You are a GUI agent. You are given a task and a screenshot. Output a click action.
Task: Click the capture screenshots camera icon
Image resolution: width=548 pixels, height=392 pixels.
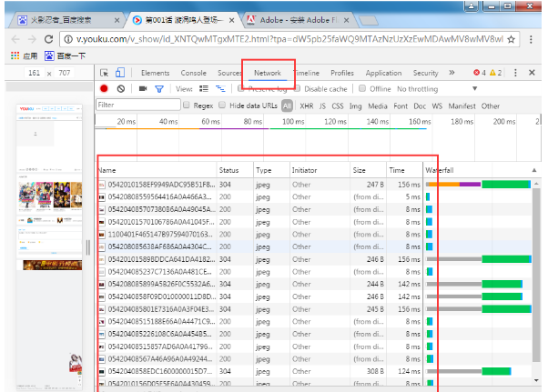142,89
